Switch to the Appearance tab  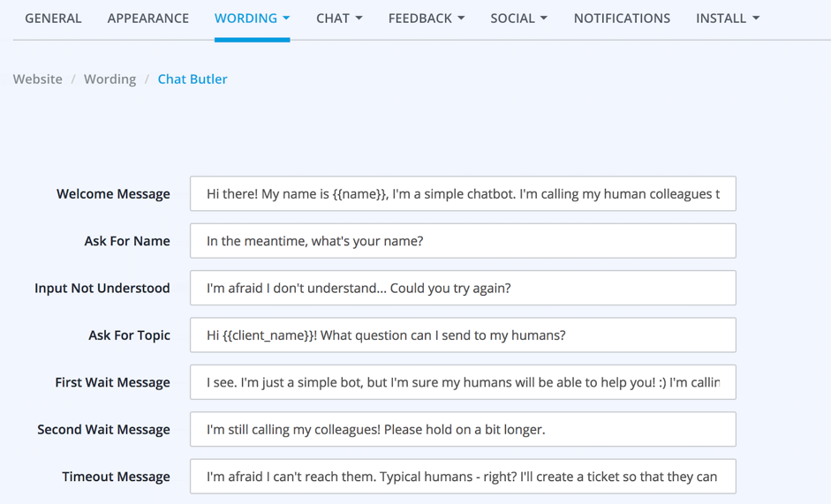coord(147,19)
